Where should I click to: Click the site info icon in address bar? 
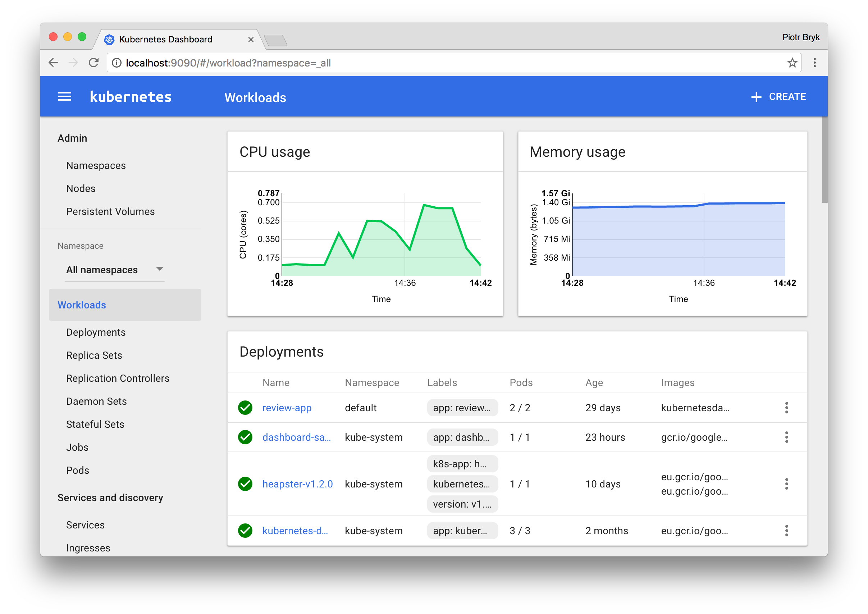coord(117,63)
